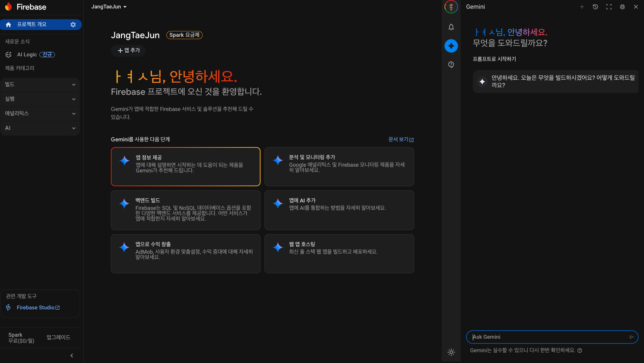Viewport: 644px width, 363px height.
Task: Select the 백엔드 빌드 card title
Action: 148,200
